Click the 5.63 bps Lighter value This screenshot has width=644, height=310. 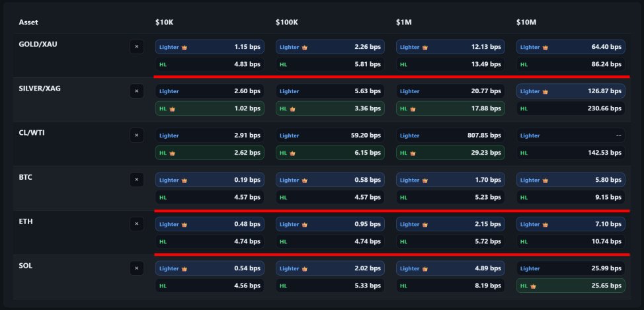(x=368, y=91)
